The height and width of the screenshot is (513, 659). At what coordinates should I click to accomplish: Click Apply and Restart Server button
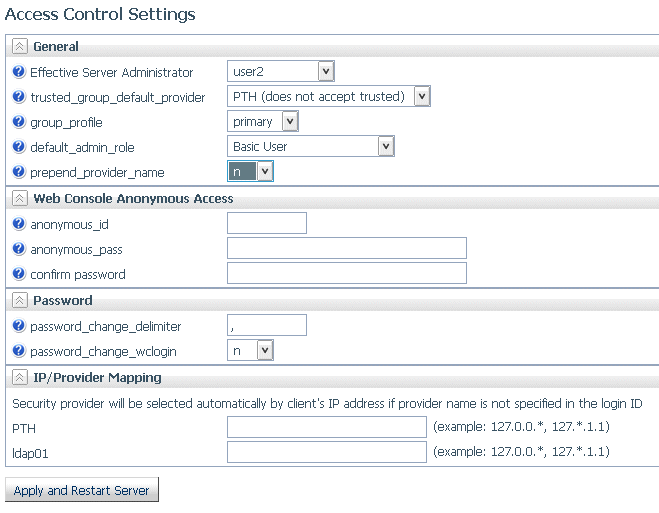(x=82, y=489)
